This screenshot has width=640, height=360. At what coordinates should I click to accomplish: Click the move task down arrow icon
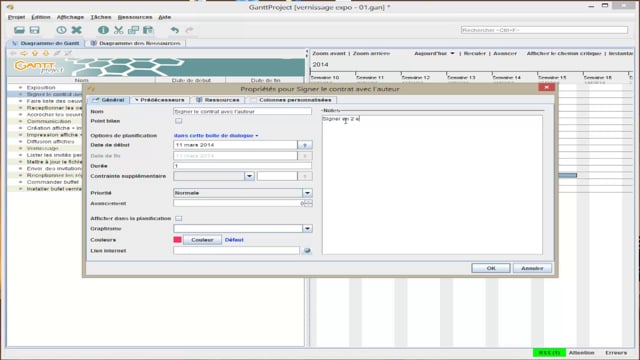(46, 53)
